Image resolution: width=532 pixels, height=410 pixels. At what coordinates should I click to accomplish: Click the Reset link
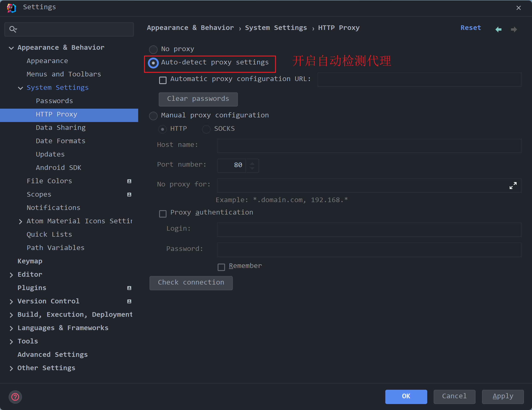(x=470, y=28)
